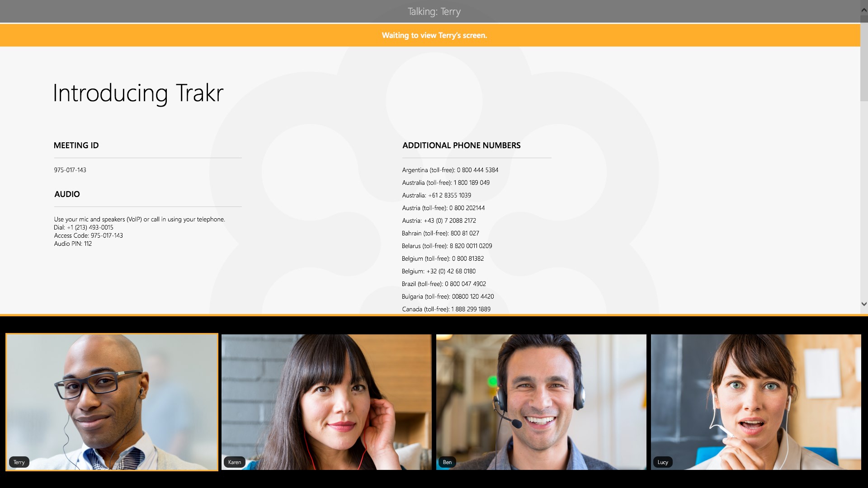Click the Canada toll-free number entry
This screenshot has height=488, width=868.
click(446, 309)
